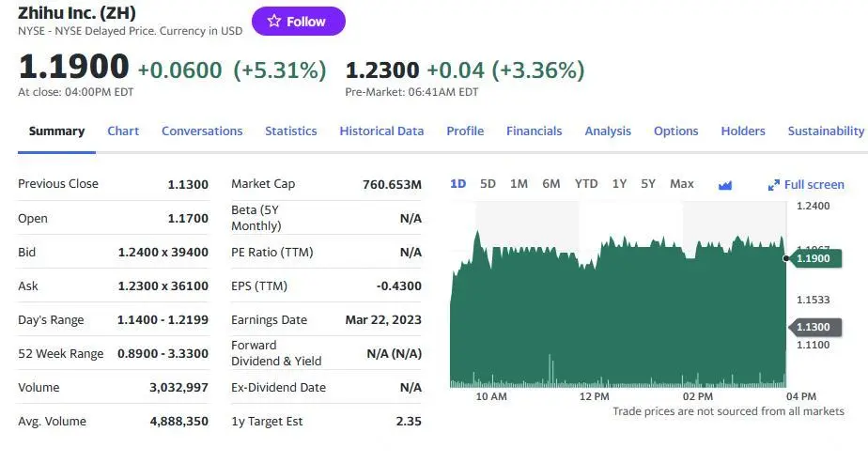Set chart range to YTD
Screen dimensions: 868x463
(586, 184)
